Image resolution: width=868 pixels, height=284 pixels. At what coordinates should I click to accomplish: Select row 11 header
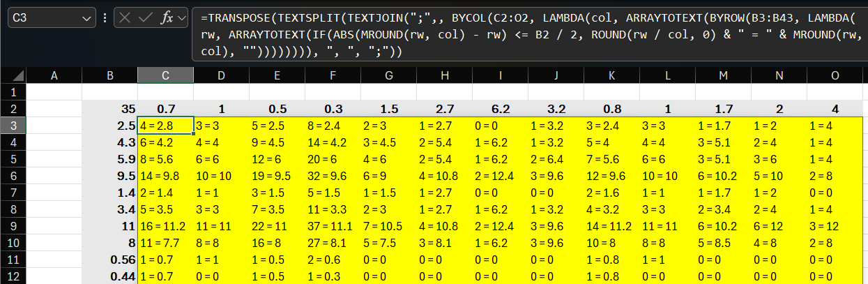13,260
